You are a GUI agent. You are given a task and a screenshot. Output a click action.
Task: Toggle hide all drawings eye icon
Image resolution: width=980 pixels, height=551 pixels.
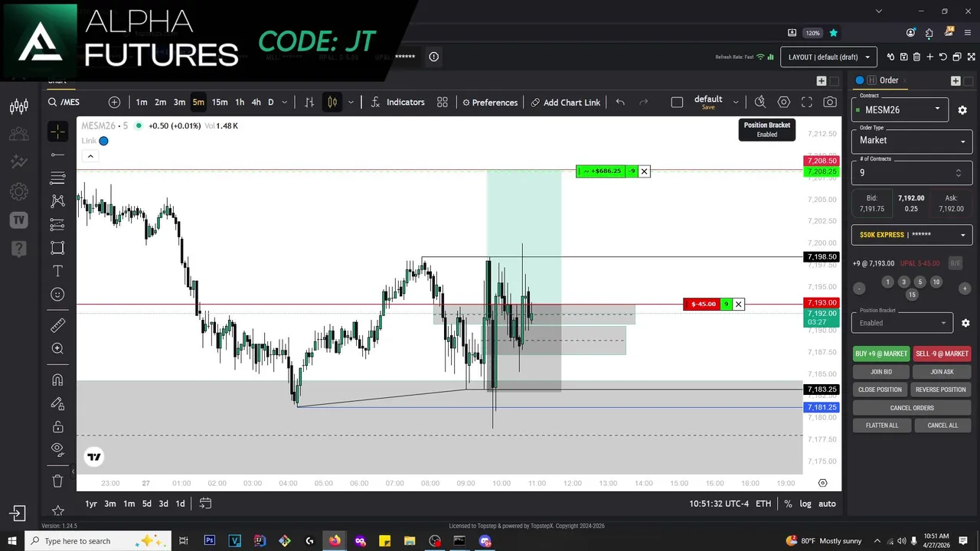(57, 449)
